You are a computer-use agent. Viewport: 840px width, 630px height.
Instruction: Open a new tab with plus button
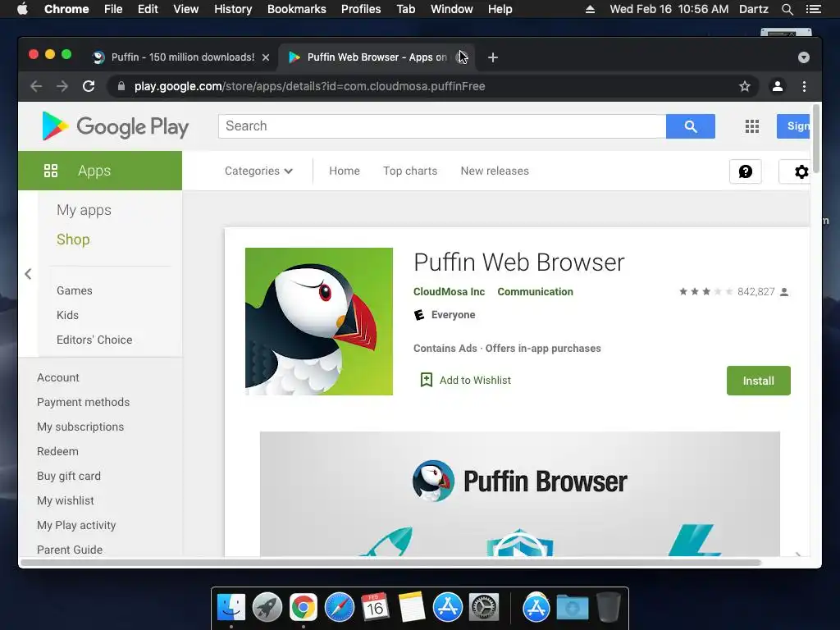click(x=493, y=57)
